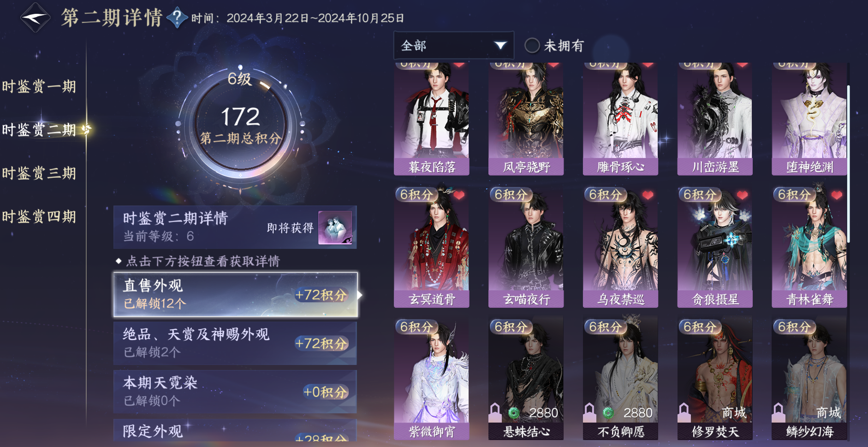Click heart icon on 贪狼摄星 card
The height and width of the screenshot is (447, 868).
point(742,195)
